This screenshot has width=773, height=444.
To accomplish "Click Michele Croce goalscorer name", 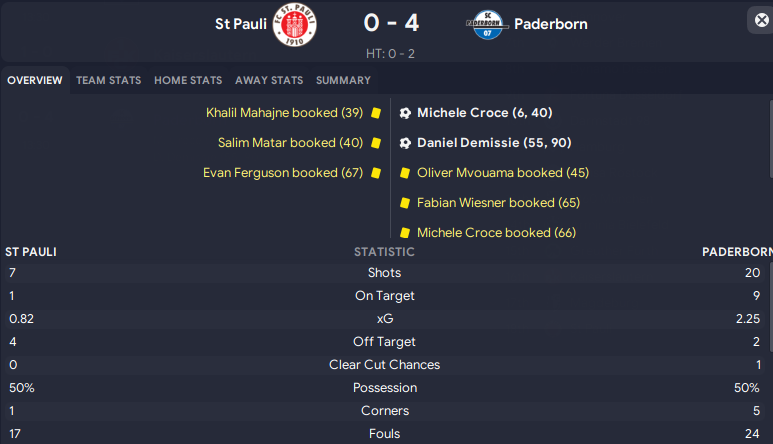I will 462,113.
